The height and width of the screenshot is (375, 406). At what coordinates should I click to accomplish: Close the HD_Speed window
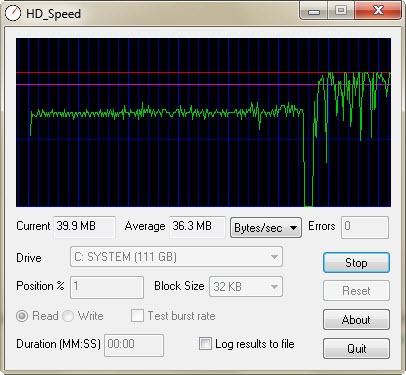coord(378,11)
